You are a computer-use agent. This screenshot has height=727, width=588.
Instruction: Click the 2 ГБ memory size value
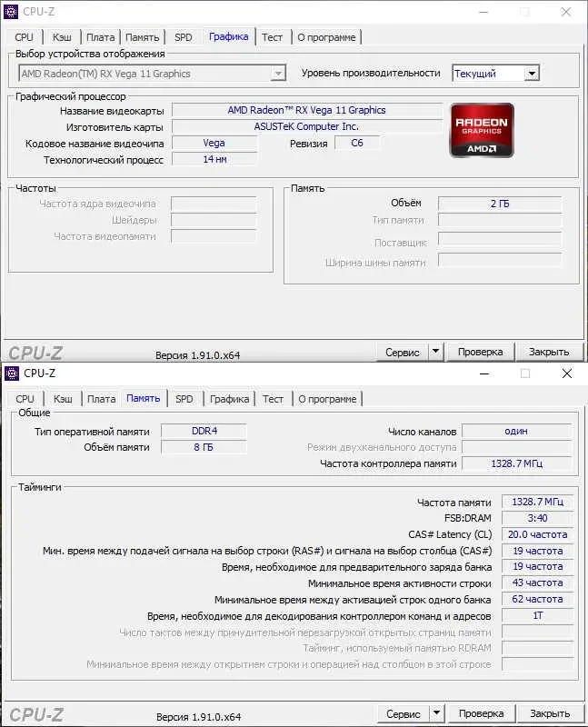[x=500, y=204]
